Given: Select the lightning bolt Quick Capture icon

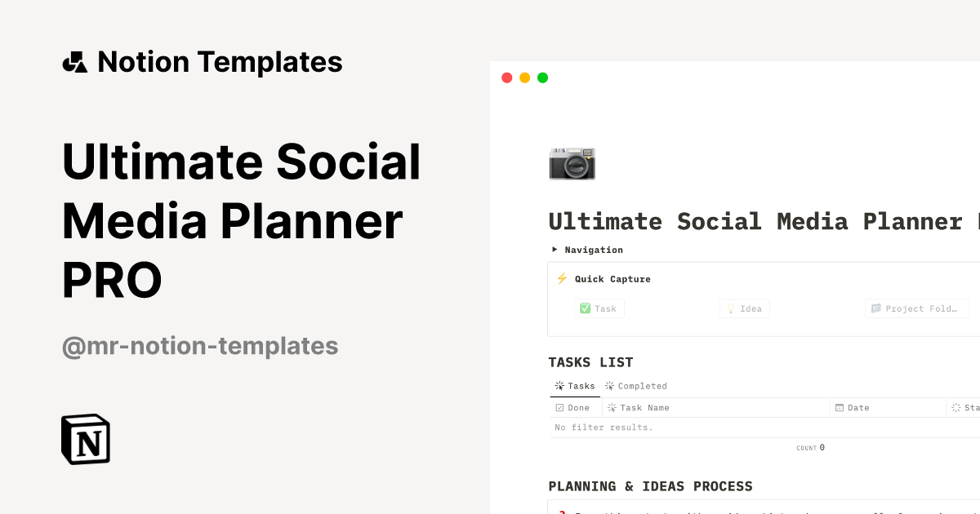Looking at the screenshot, I should click(562, 278).
